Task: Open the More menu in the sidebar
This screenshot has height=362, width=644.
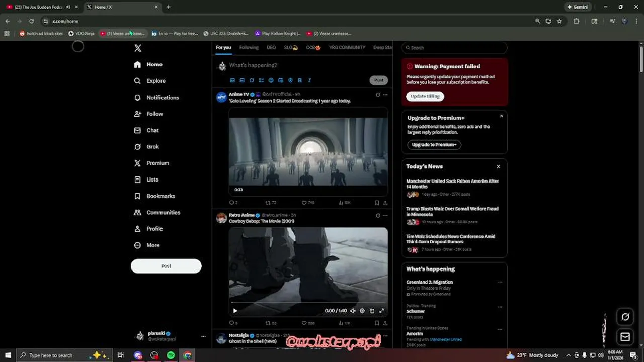Action: click(147, 245)
